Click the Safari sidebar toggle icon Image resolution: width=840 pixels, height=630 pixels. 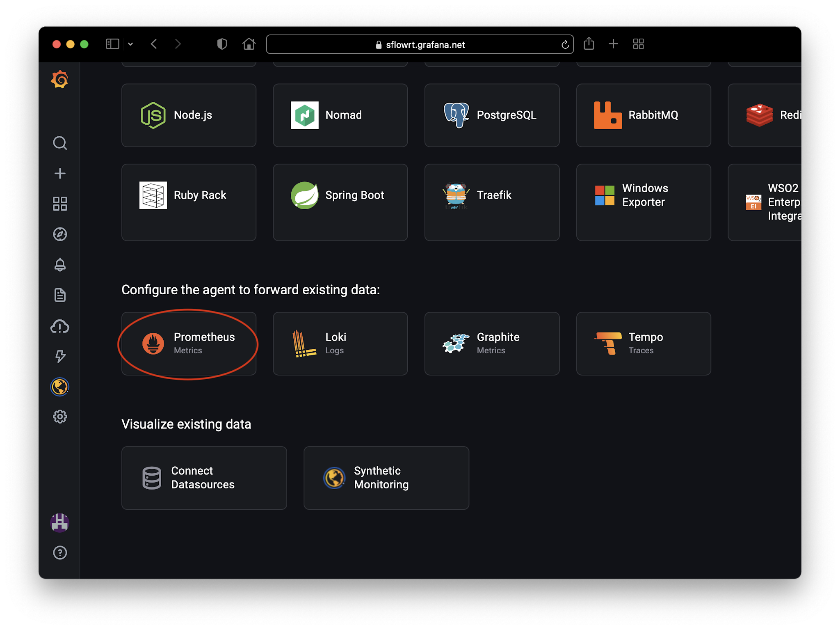112,44
